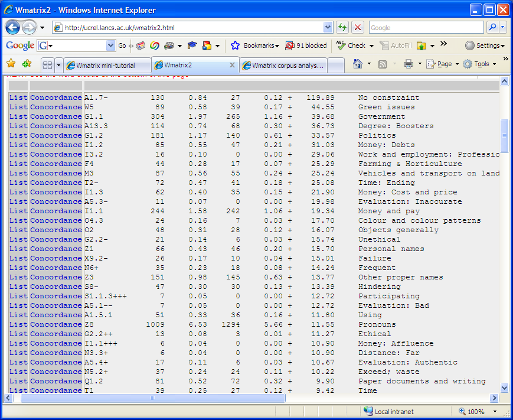
Task: Click the Print icon in command bar
Action: point(408,64)
